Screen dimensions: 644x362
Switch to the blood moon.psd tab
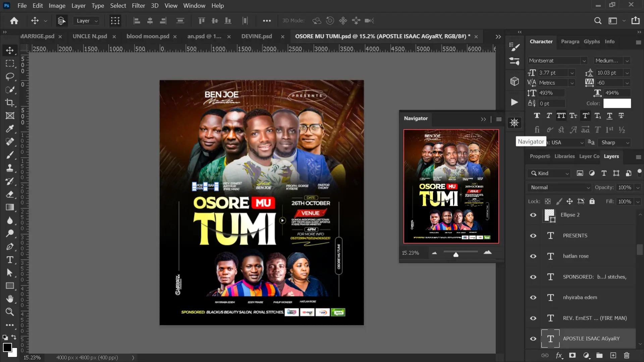click(148, 36)
